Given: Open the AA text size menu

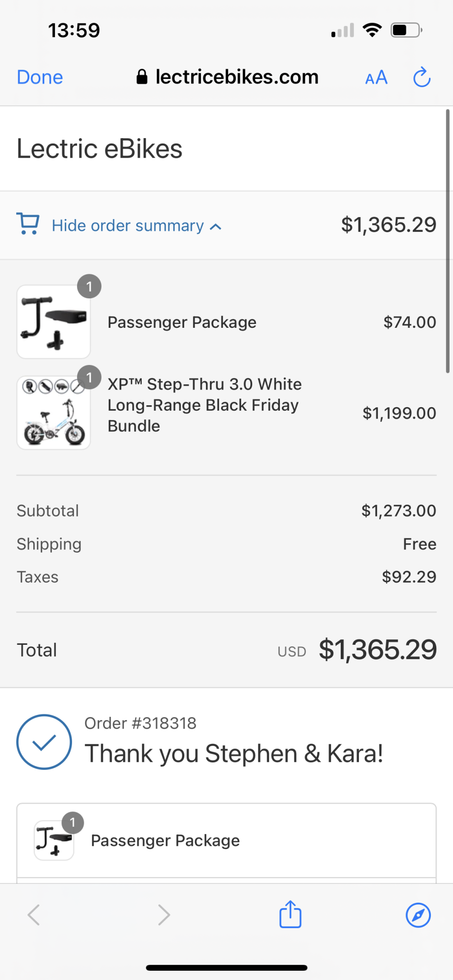Looking at the screenshot, I should 376,77.
